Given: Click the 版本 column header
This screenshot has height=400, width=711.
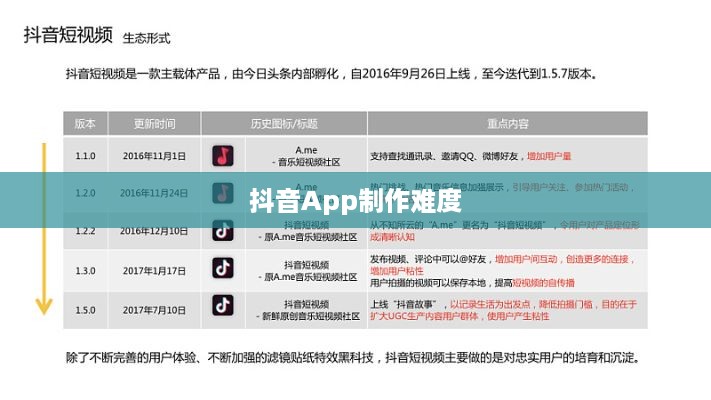Looking at the screenshot, I should [x=85, y=124].
